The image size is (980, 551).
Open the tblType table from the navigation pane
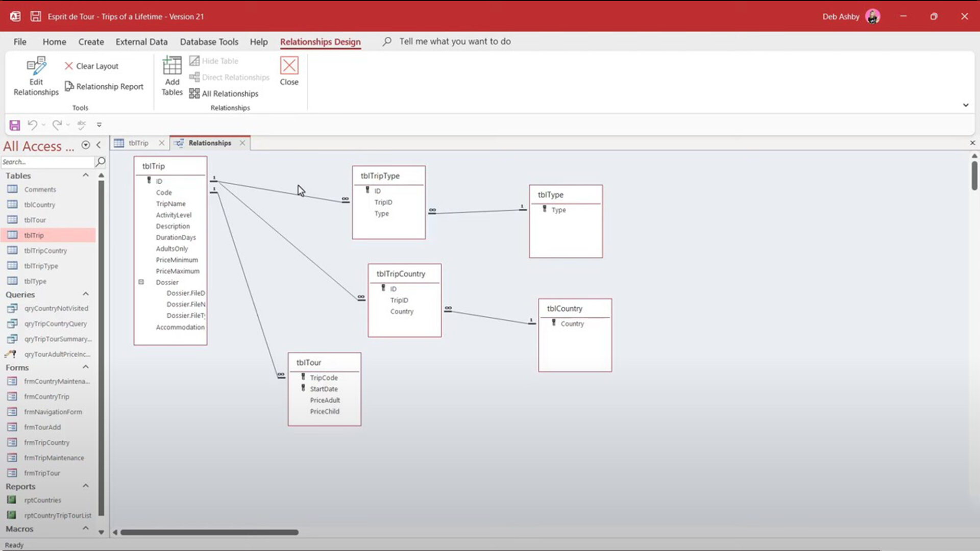(35, 281)
